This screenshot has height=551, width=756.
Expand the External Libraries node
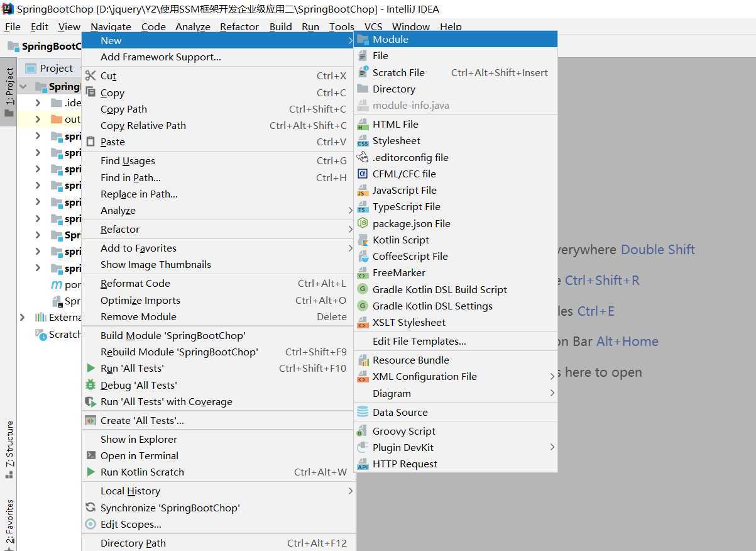(x=23, y=317)
